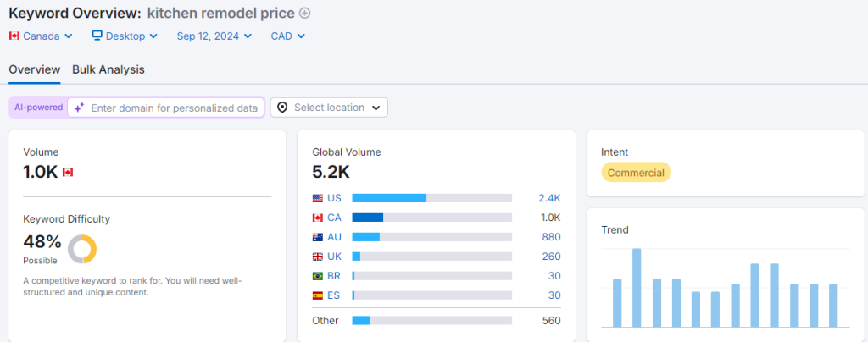Click the Spain flag icon
Viewport: 868px width, 342px height.
318,295
